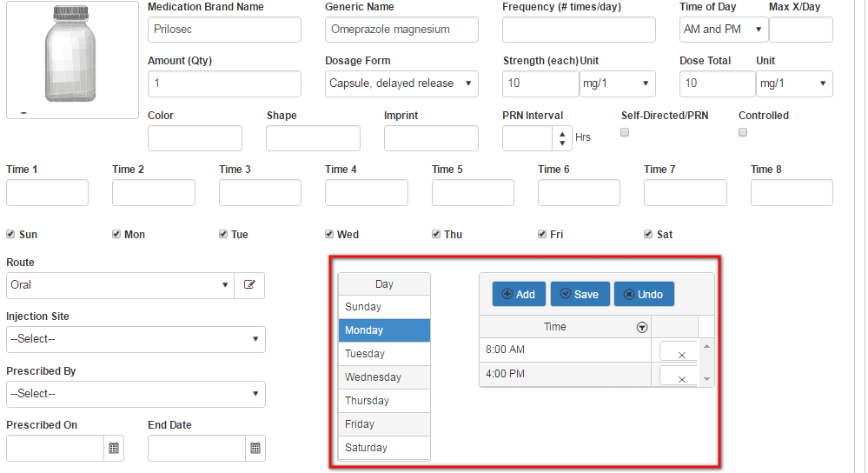Viewport: 868px width, 473px height.
Task: Open the Dosage Form dropdown
Action: [401, 83]
